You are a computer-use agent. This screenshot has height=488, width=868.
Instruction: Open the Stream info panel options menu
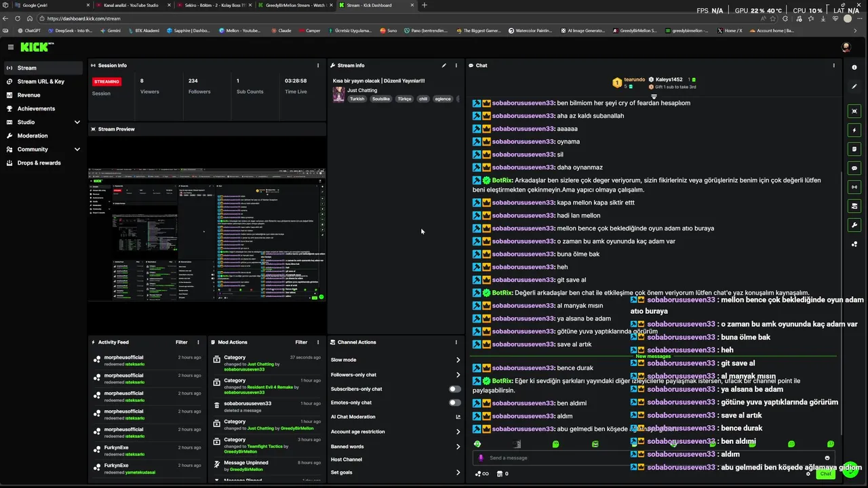tap(456, 66)
